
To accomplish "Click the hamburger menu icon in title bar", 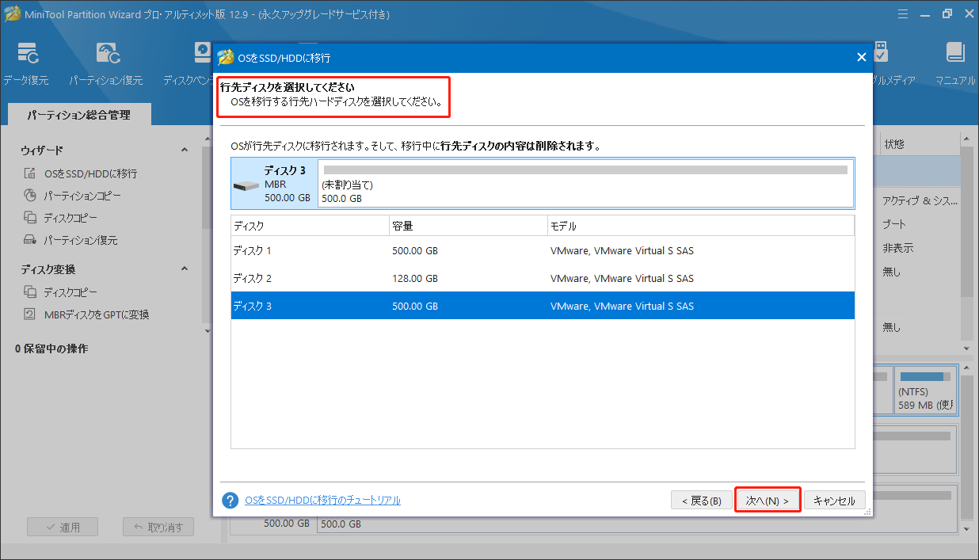I will tap(904, 14).
